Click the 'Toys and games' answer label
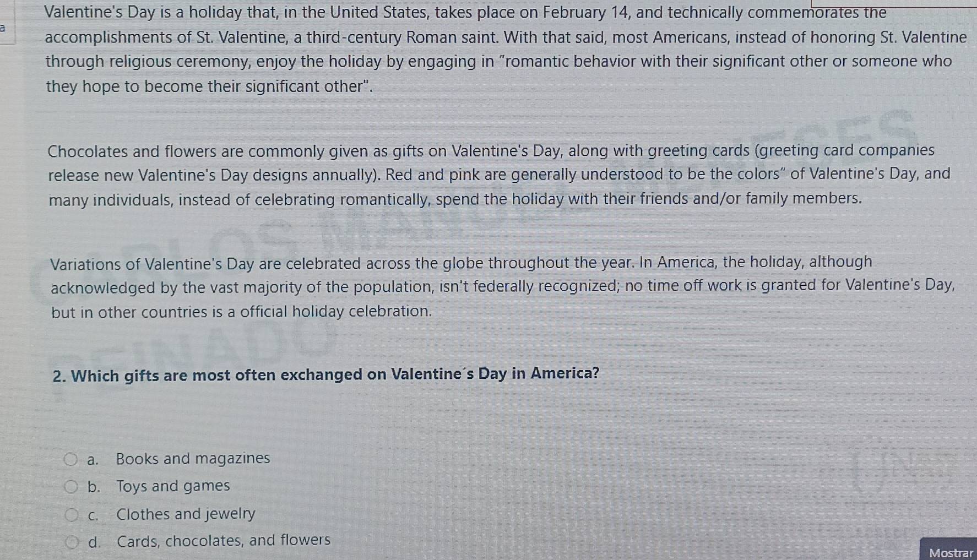The height and width of the screenshot is (560, 977). coord(173,486)
